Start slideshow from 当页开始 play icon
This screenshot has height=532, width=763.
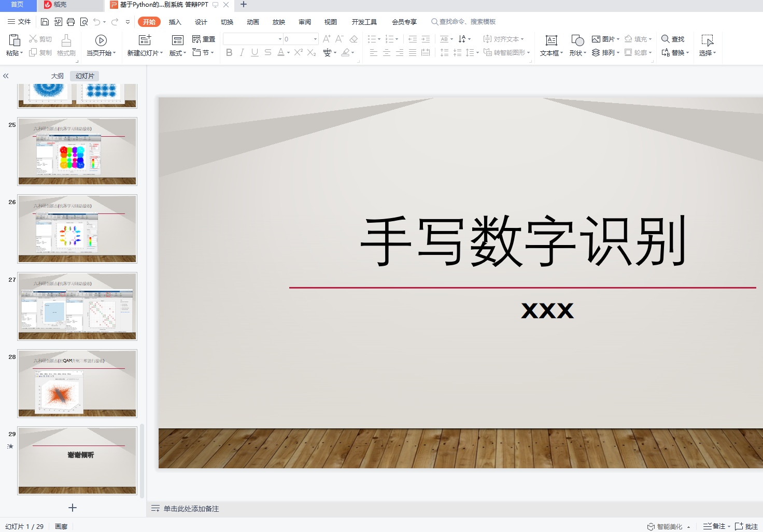pos(101,40)
